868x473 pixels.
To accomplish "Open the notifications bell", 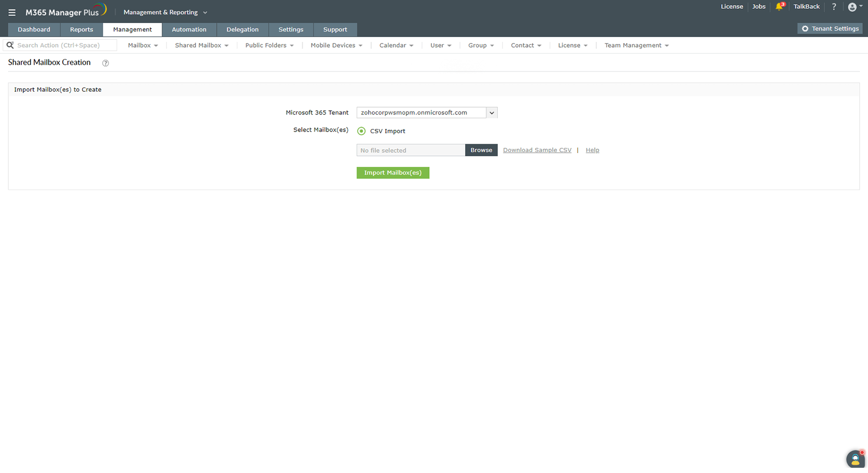I will [x=778, y=7].
